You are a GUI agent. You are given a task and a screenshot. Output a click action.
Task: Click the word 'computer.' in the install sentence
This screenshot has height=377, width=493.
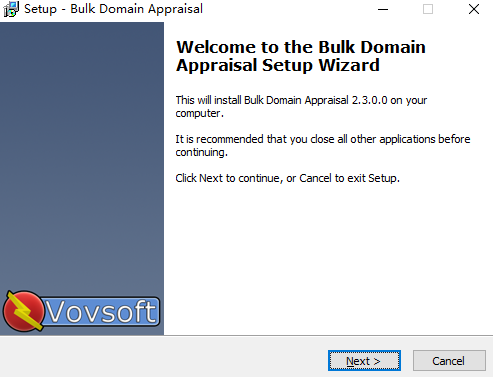pyautogui.click(x=200, y=113)
